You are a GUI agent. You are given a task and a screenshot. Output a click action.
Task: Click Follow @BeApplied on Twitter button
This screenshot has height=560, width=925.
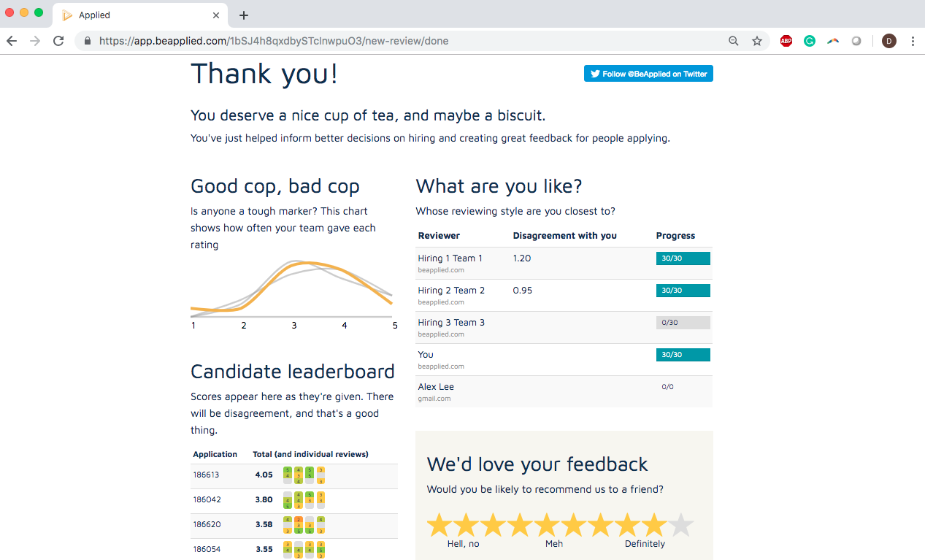pyautogui.click(x=648, y=74)
